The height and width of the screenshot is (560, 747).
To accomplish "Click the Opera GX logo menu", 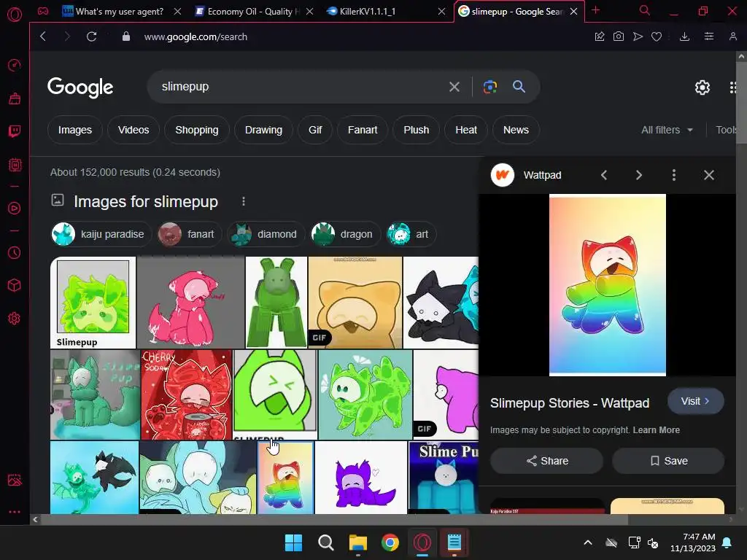I will (15, 15).
